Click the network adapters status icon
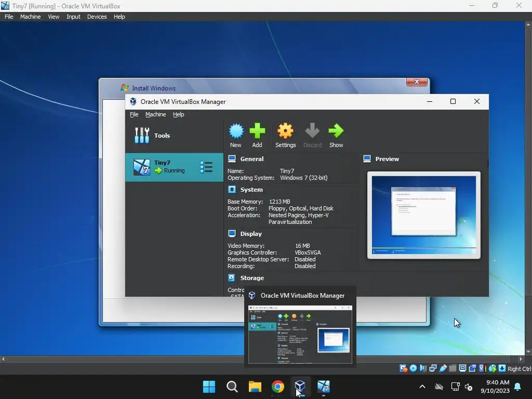This screenshot has height=399, width=532. pos(433,368)
